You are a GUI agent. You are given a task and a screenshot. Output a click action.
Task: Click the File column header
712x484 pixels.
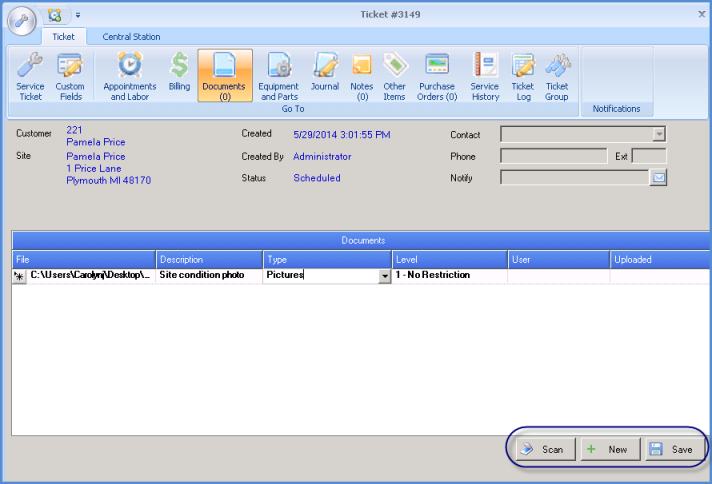84,260
